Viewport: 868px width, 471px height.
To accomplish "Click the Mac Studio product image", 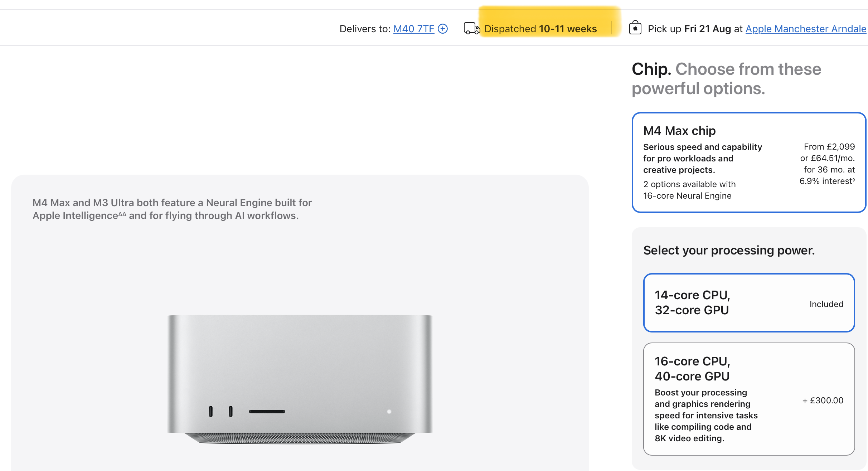I will coord(300,379).
